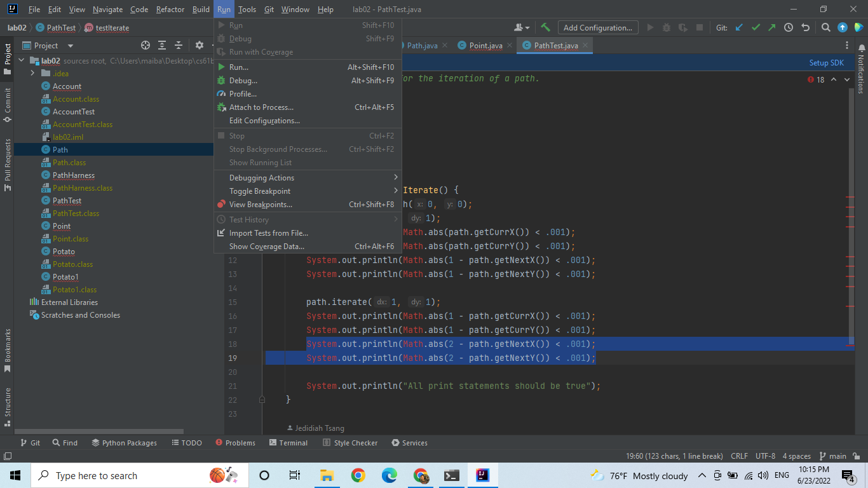Click the Git Update Project arrow

[x=739, y=27]
